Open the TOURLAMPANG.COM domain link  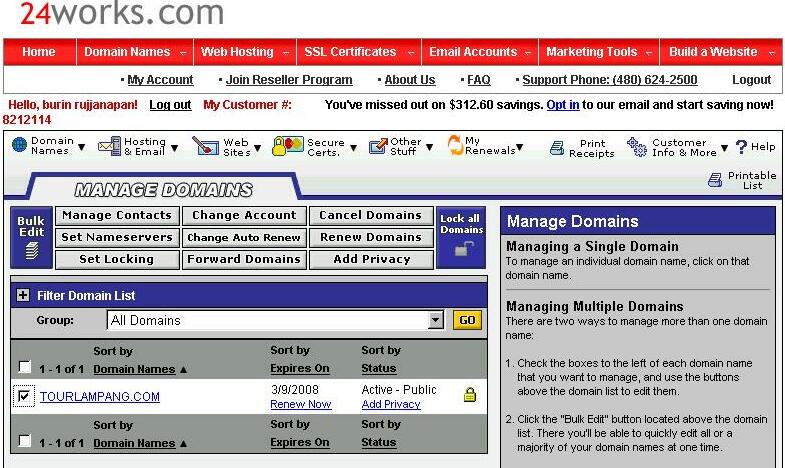click(100, 396)
